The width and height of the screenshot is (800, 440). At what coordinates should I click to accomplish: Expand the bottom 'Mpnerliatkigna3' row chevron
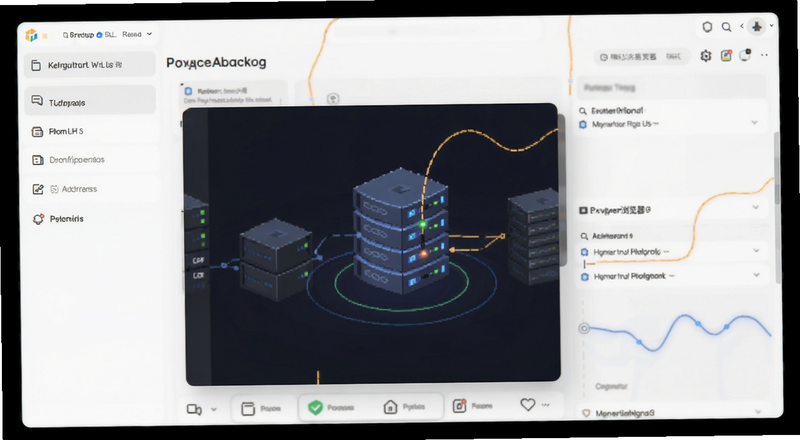point(759,411)
